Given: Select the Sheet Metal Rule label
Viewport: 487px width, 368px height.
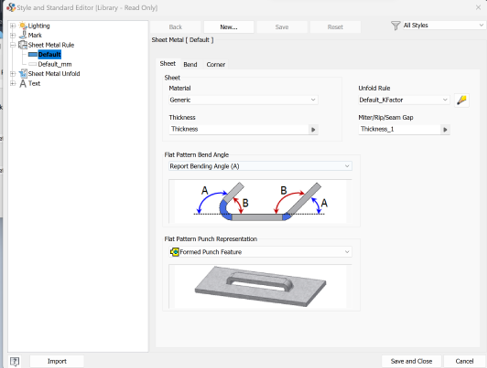Looking at the screenshot, I should 51,45.
